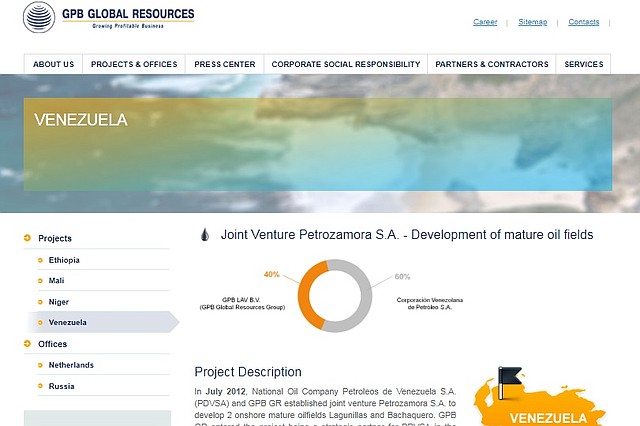Click the 40% chart label
Image resolution: width=640 pixels, height=426 pixels.
(271, 275)
